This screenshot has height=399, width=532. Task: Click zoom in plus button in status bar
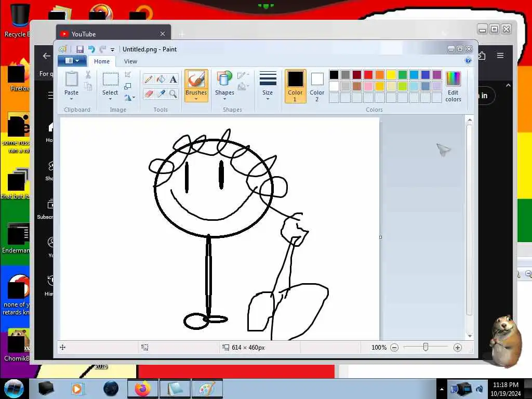coord(457,348)
